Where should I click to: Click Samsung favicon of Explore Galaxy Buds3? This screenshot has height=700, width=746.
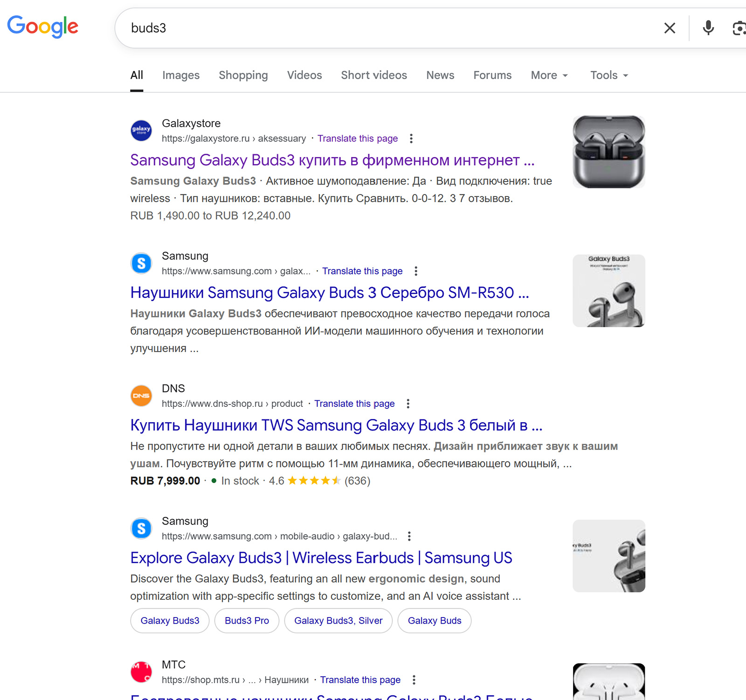(141, 528)
